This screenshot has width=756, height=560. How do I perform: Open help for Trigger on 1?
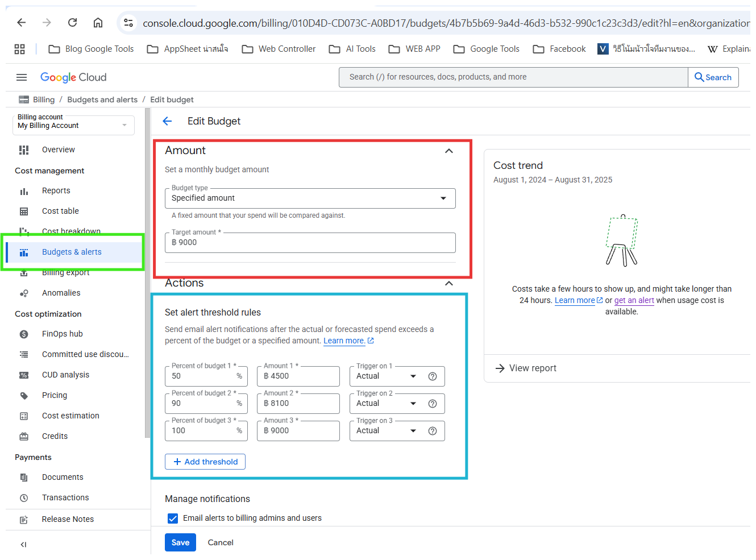click(433, 376)
